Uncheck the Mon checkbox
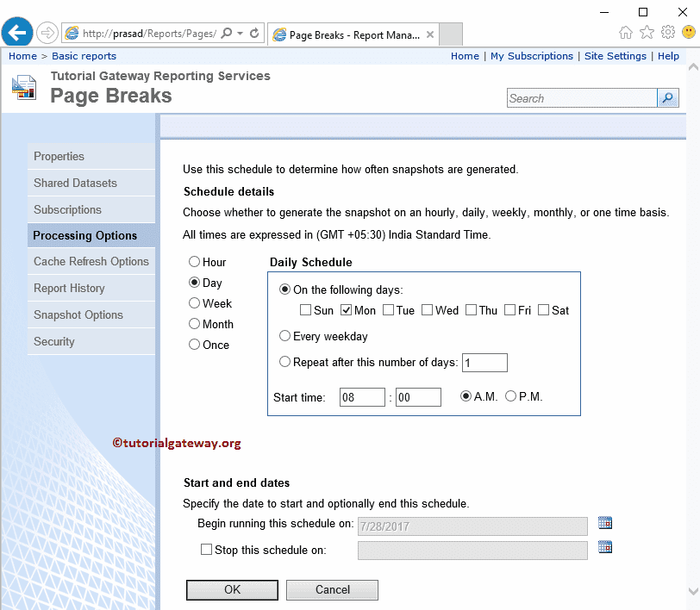The image size is (700, 610). point(346,309)
